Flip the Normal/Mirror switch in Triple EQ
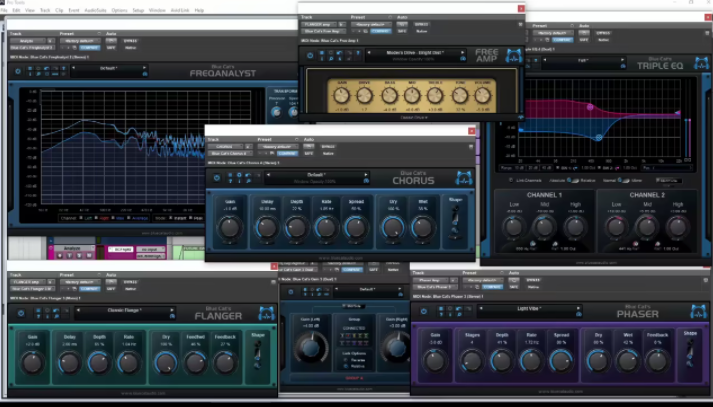Viewport: 713px width, 407px height. (624, 181)
